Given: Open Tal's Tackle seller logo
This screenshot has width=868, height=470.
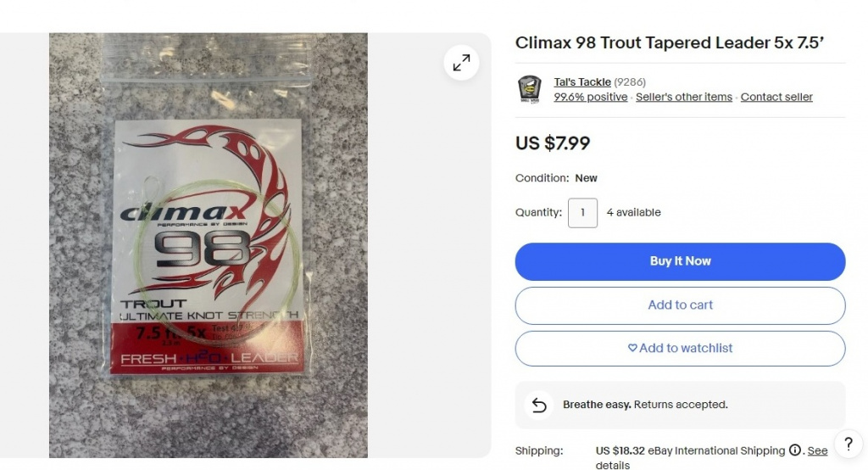Looking at the screenshot, I should (529, 89).
